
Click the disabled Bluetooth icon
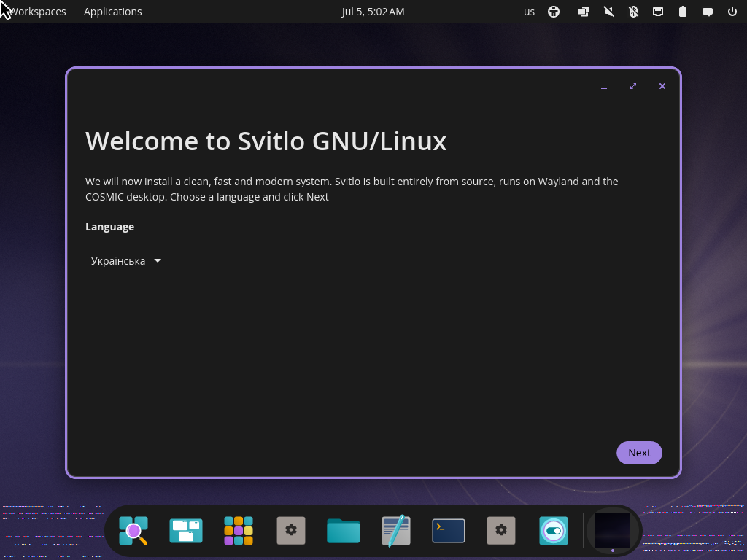(633, 12)
